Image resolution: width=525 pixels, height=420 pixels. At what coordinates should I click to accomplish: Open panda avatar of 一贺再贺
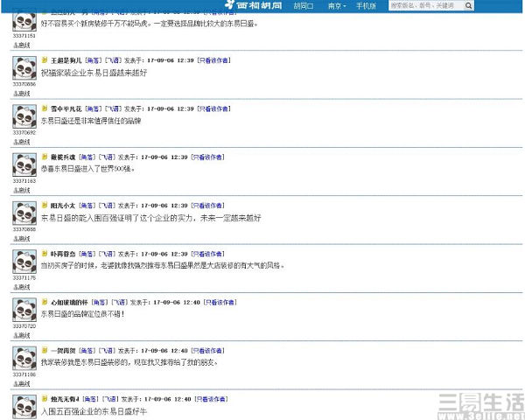(x=24, y=358)
